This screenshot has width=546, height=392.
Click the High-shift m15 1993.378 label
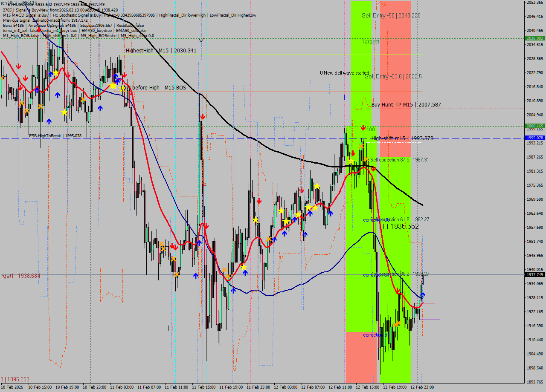(x=402, y=138)
